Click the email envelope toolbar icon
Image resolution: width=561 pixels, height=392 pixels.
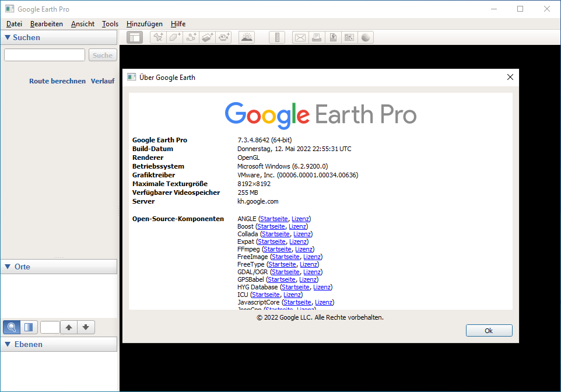(x=300, y=37)
